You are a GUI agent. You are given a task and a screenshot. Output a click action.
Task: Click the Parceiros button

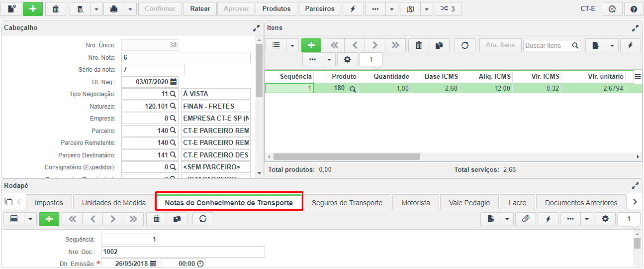320,9
